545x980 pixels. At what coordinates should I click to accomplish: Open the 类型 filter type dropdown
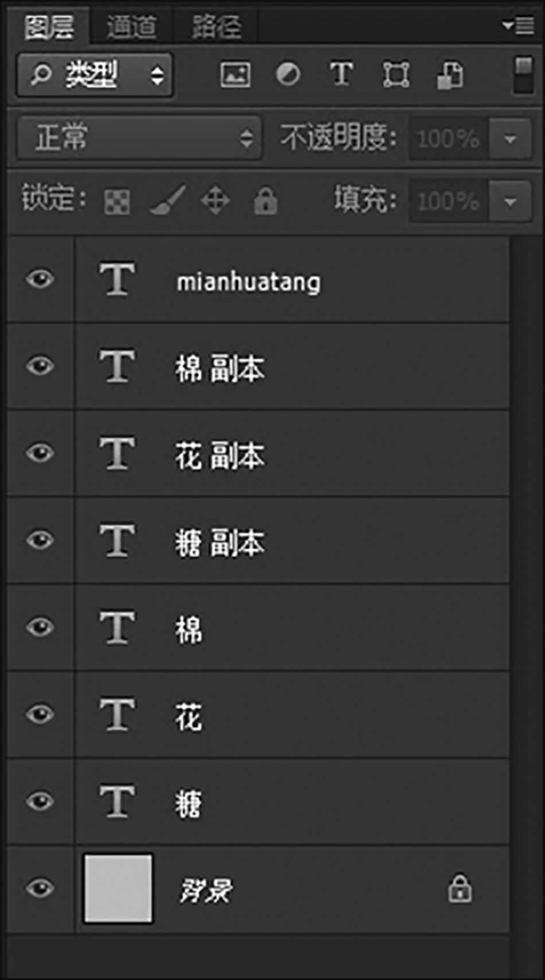(x=95, y=75)
